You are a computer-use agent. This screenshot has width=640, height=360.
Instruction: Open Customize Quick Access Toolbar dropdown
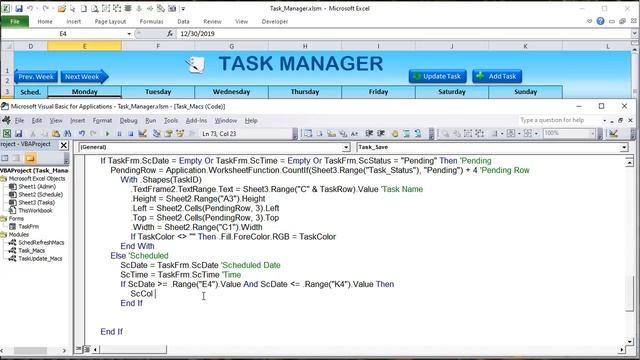click(x=183, y=9)
